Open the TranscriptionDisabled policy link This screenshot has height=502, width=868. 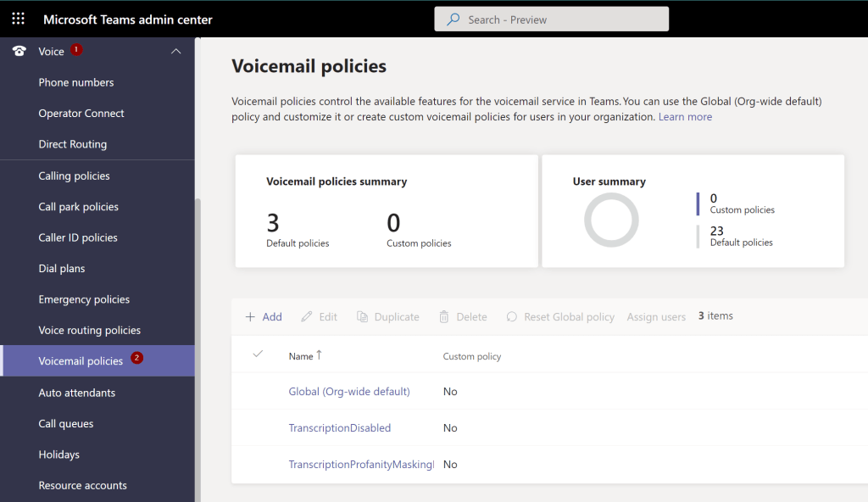tap(339, 428)
